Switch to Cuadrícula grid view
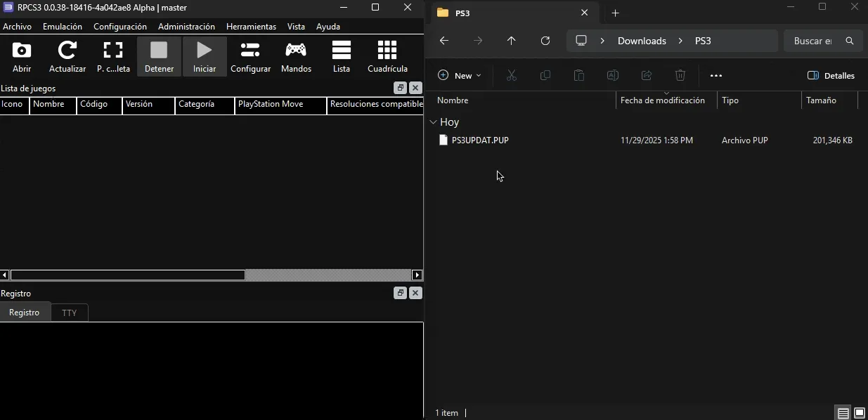The image size is (868, 420). click(x=387, y=51)
